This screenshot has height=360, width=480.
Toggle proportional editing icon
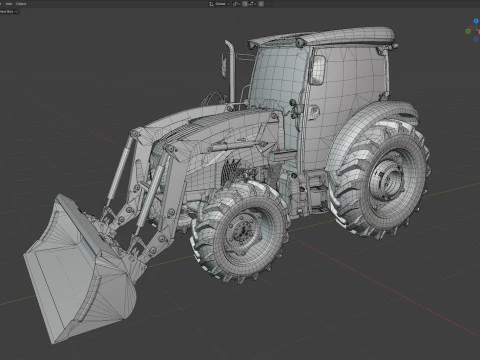261,4
